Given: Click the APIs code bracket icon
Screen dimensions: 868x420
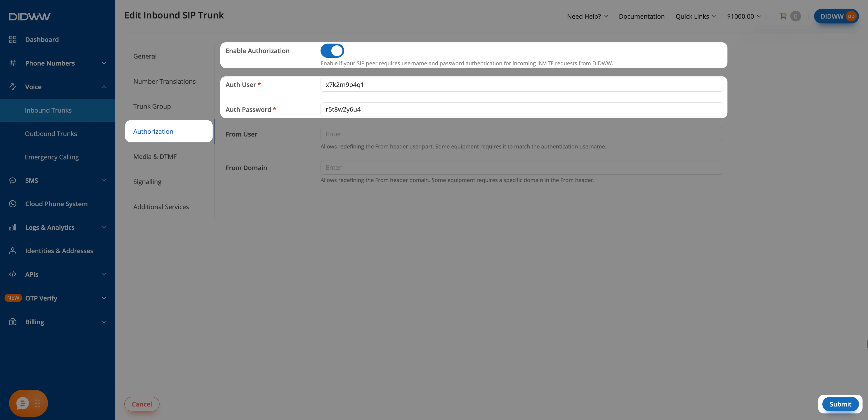Looking at the screenshot, I should [12, 274].
